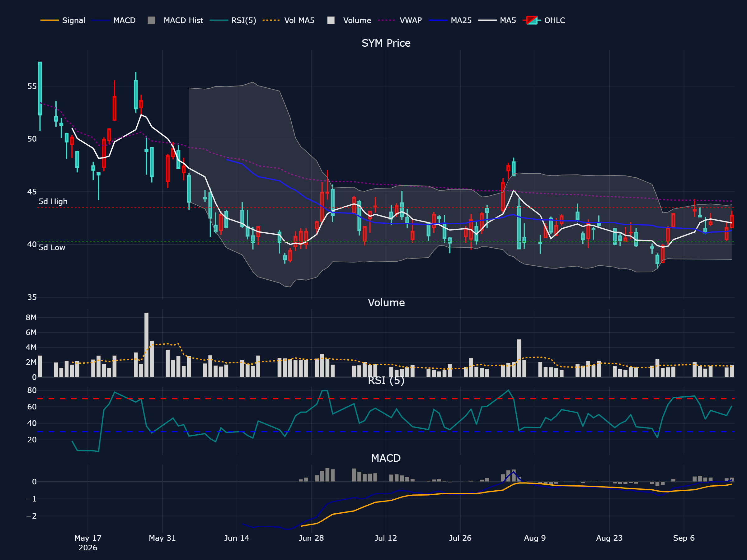Viewport: 747px width, 560px height.
Task: Click the gray MACD Hist swatch
Action: pos(151,20)
